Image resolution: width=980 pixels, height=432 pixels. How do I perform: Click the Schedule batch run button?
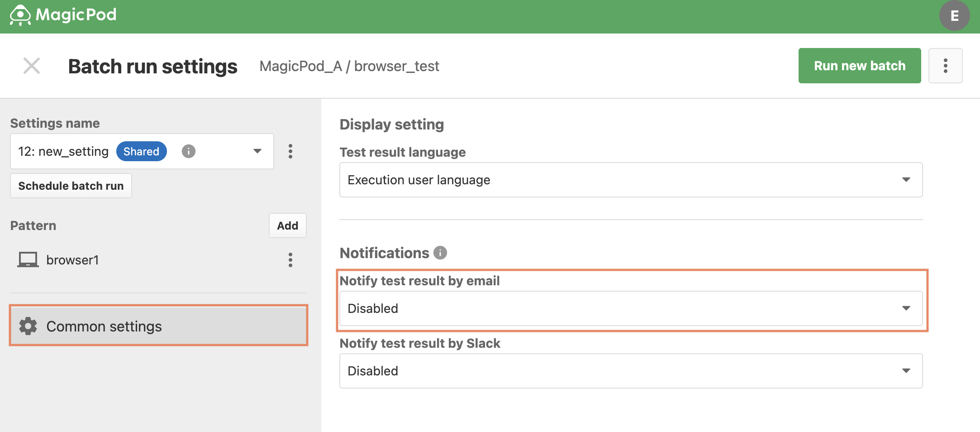(71, 186)
